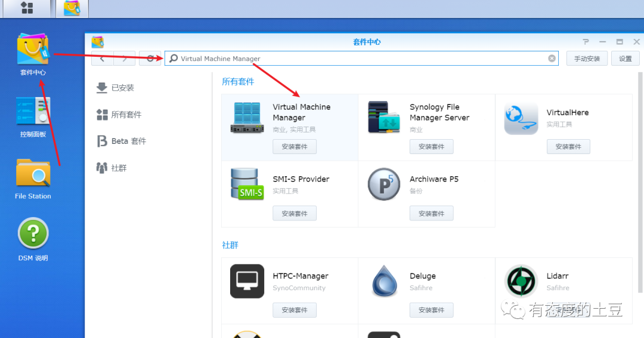The image size is (644, 338).
Task: Open the DSM main menu grid icon
Action: pyautogui.click(x=27, y=8)
